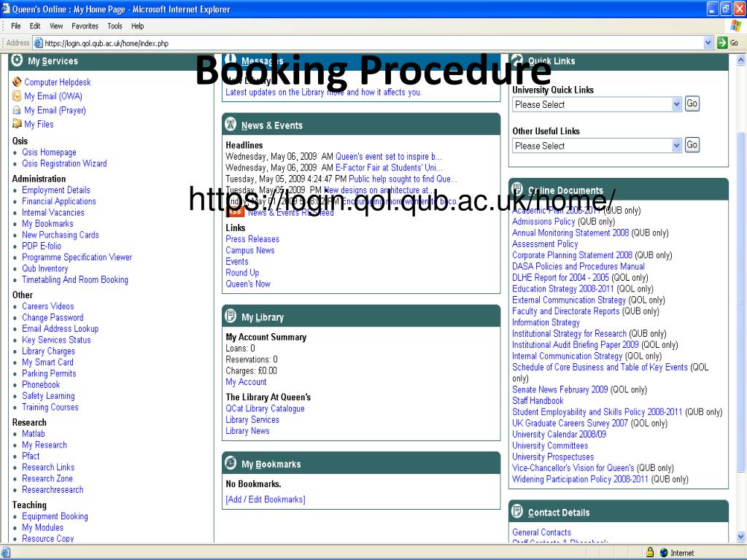Click the page scrollbar down arrow
747x560 pixels.
click(741, 537)
